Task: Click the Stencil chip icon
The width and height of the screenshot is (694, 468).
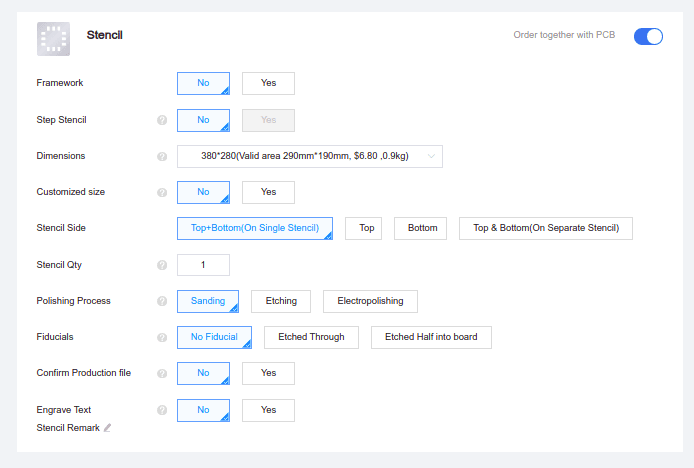Action: coord(54,37)
